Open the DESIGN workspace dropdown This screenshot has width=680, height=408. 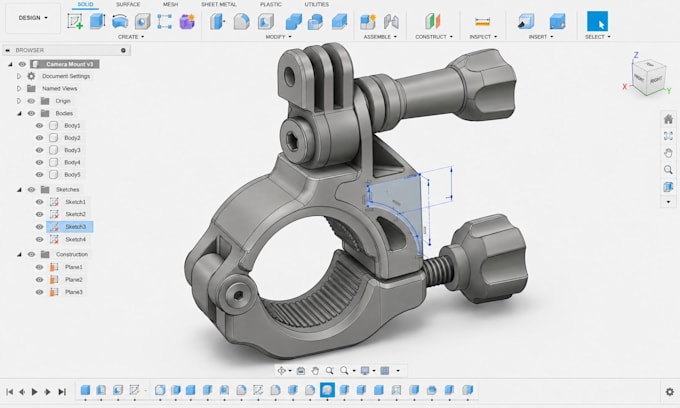point(33,18)
